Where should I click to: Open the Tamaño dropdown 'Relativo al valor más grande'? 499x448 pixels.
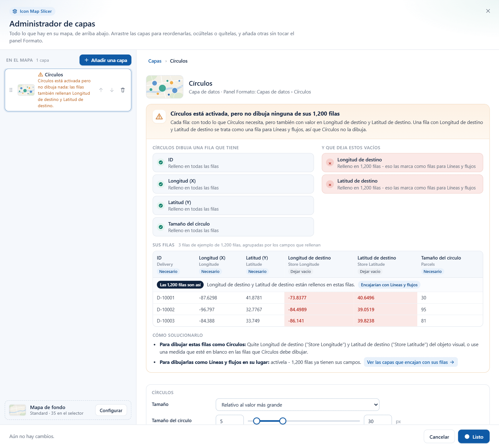pyautogui.click(x=298, y=405)
